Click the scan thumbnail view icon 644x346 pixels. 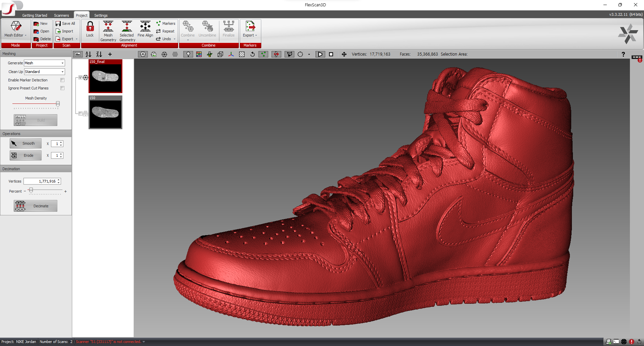[x=78, y=54]
